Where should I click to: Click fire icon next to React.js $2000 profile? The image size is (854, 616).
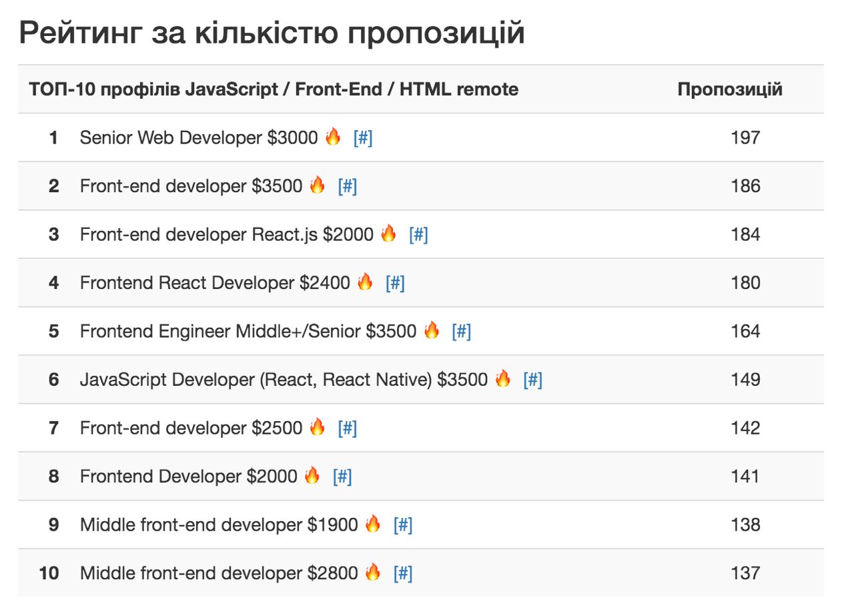pos(388,234)
